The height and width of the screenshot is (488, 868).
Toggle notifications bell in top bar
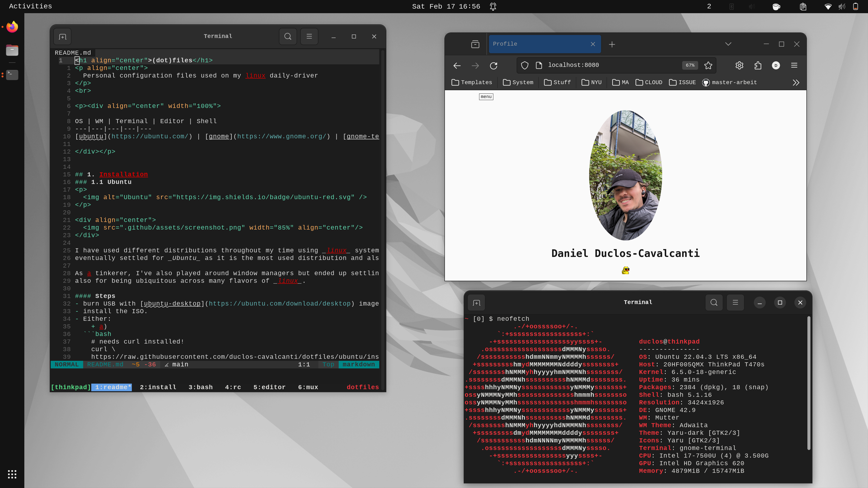[493, 6]
